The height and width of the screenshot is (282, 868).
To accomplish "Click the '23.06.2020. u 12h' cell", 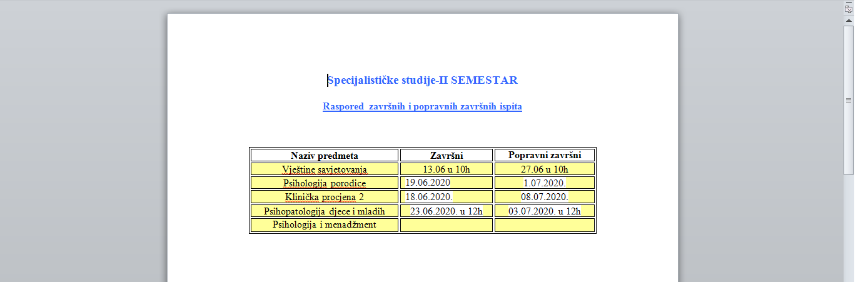I will click(x=447, y=211).
